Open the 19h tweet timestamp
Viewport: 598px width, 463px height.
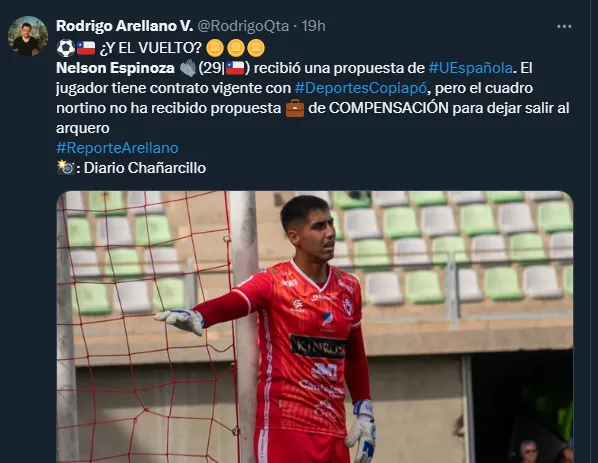pos(313,26)
